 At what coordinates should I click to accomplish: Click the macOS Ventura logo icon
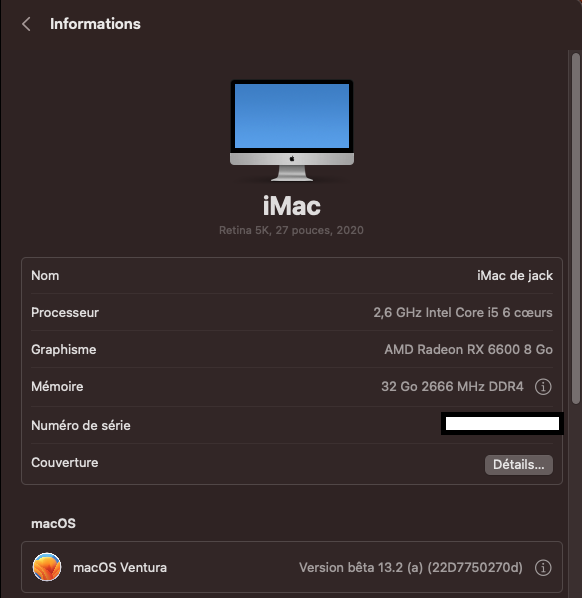click(47, 567)
